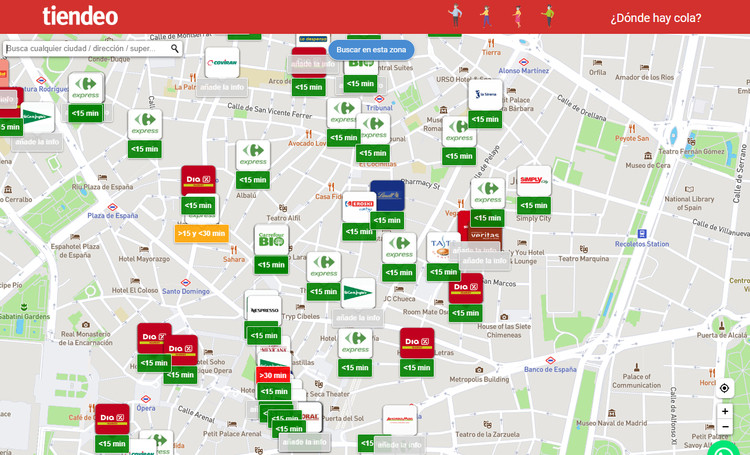The image size is (750, 455).
Task: Open the Nespresso store marker
Action: point(264,311)
